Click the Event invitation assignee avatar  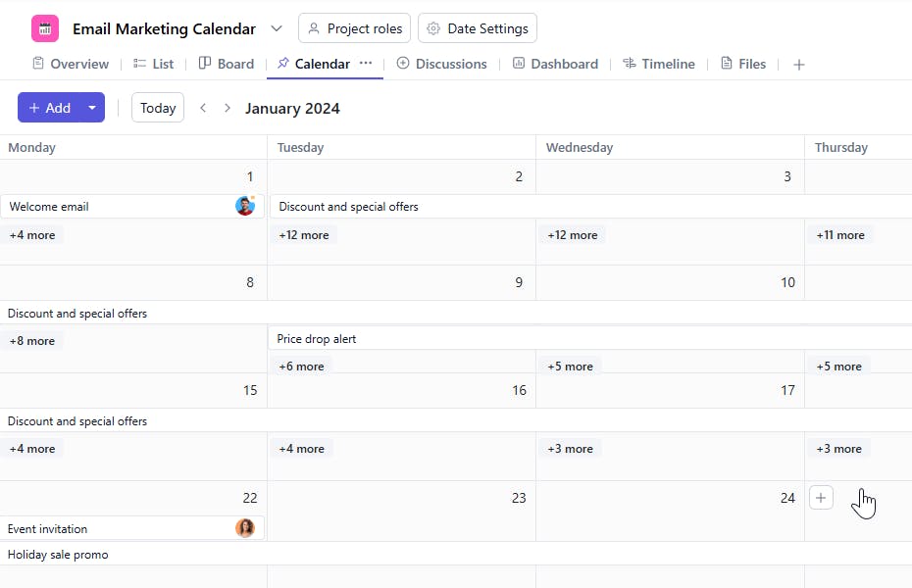pos(244,528)
